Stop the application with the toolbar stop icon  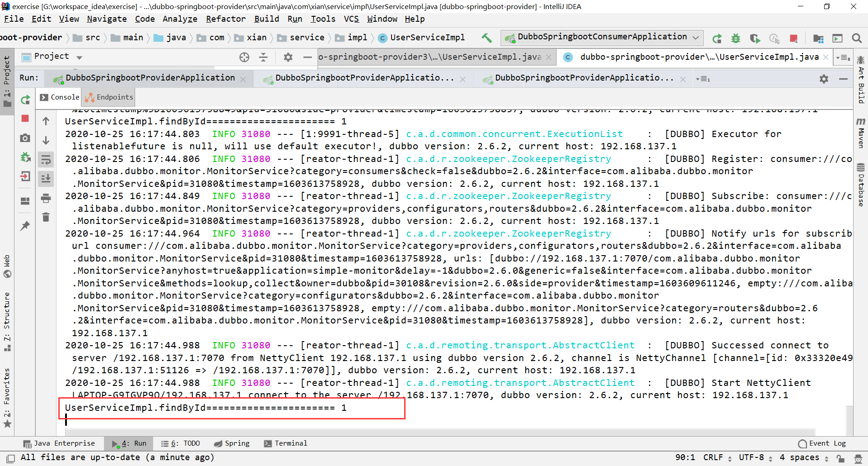pos(793,38)
